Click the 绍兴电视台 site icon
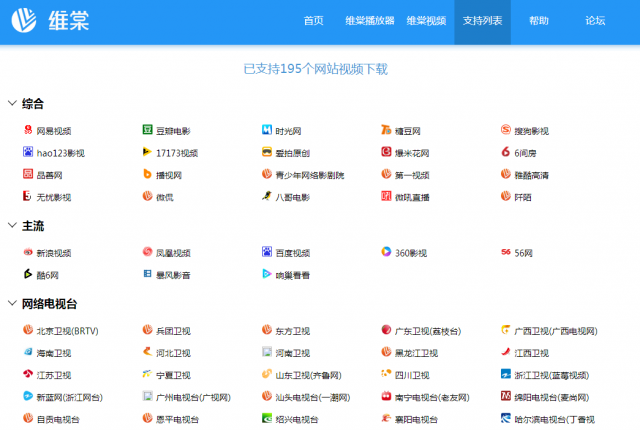Image resolution: width=640 pixels, height=430 pixels. pyautogui.click(x=267, y=418)
